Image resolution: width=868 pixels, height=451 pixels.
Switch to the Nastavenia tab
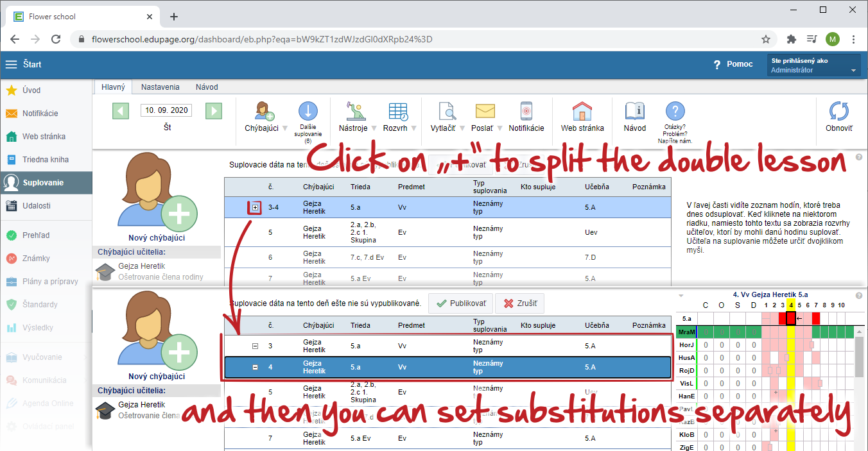(x=161, y=87)
